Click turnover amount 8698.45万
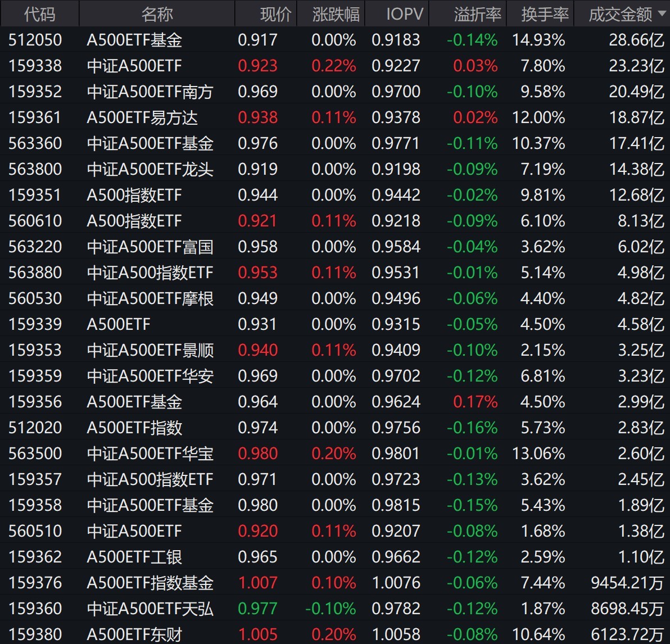The height and width of the screenshot is (644, 670). pyautogui.click(x=627, y=609)
